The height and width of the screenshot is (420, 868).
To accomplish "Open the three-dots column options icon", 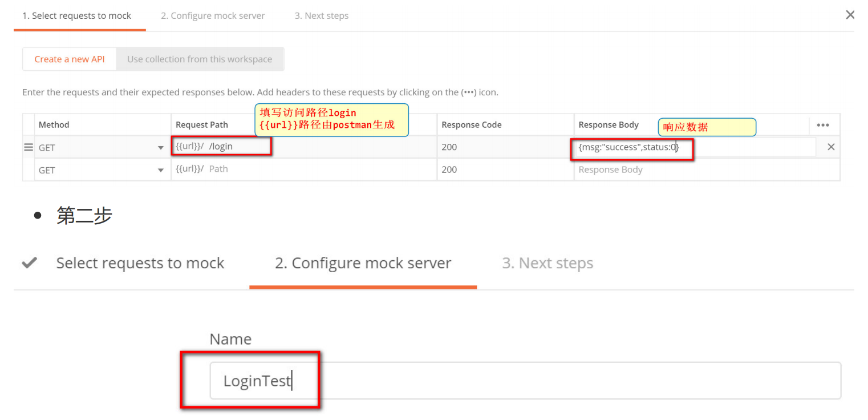I will (822, 125).
